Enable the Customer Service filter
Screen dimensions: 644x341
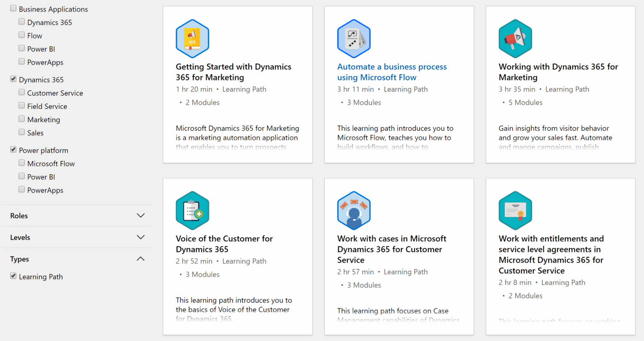pos(21,92)
